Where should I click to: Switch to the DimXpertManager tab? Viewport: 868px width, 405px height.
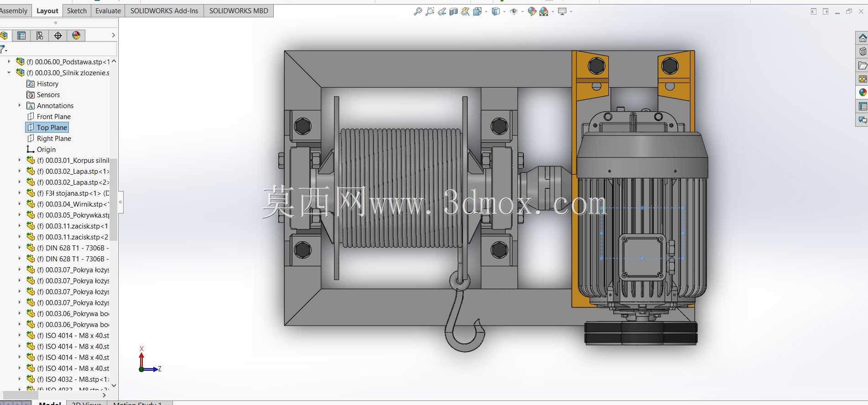(x=58, y=35)
